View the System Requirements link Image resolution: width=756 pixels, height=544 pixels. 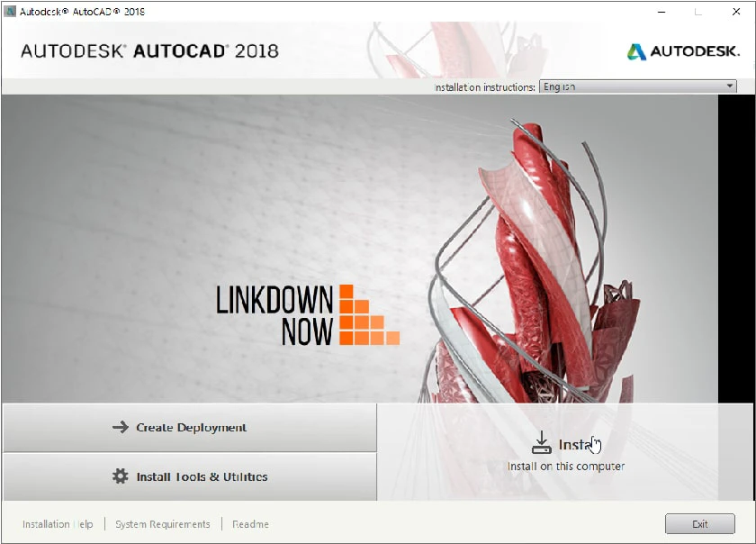[x=163, y=524]
